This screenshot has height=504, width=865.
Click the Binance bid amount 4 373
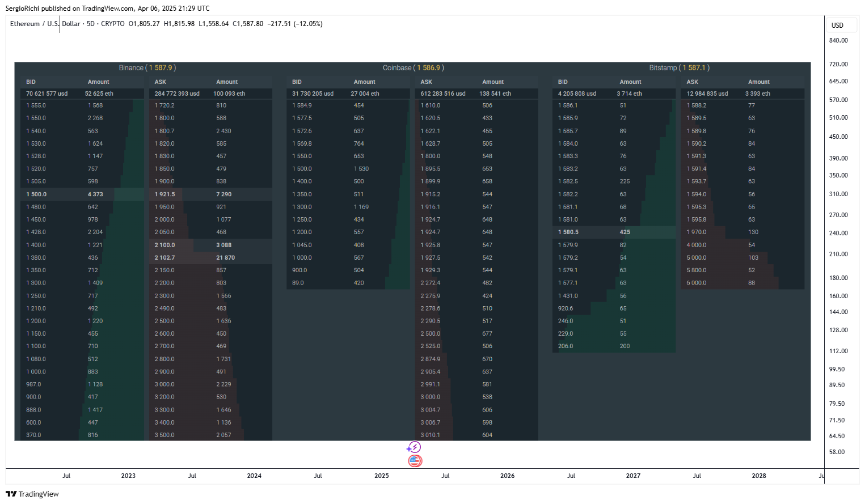pos(95,194)
